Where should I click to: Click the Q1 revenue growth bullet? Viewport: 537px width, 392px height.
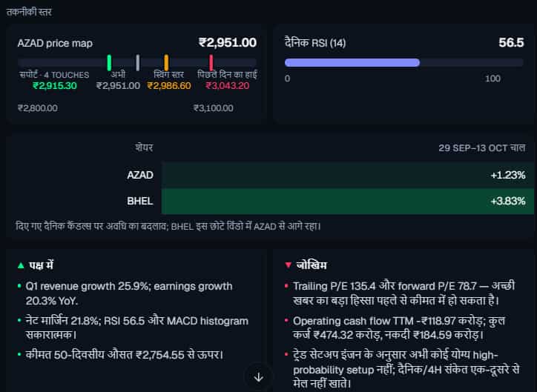point(129,293)
